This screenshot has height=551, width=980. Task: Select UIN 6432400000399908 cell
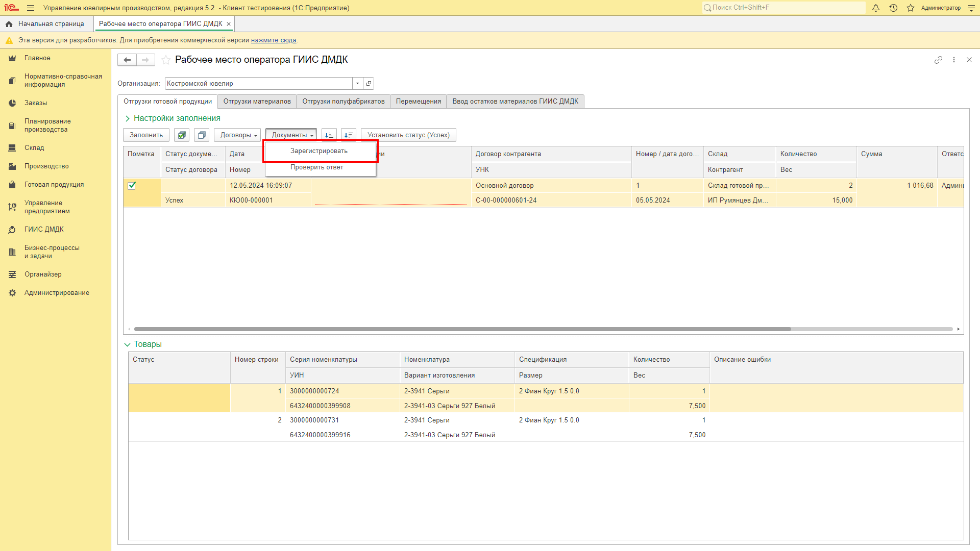(342, 406)
